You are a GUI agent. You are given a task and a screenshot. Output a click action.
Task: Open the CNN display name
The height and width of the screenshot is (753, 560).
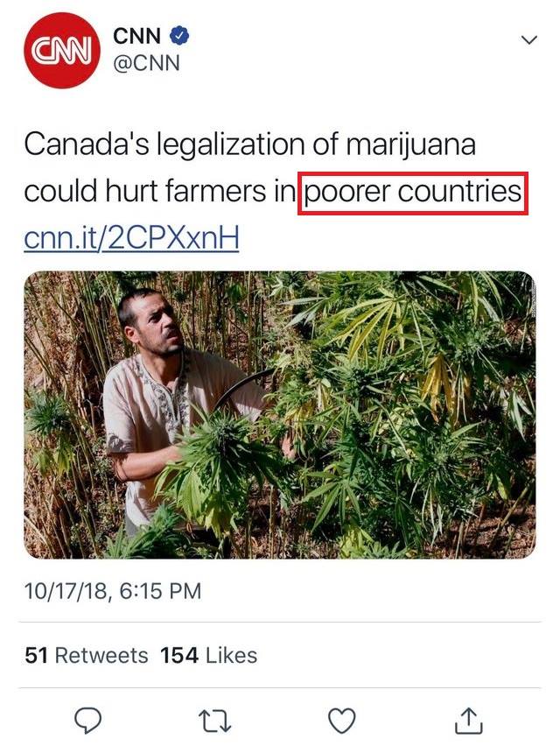(x=136, y=36)
